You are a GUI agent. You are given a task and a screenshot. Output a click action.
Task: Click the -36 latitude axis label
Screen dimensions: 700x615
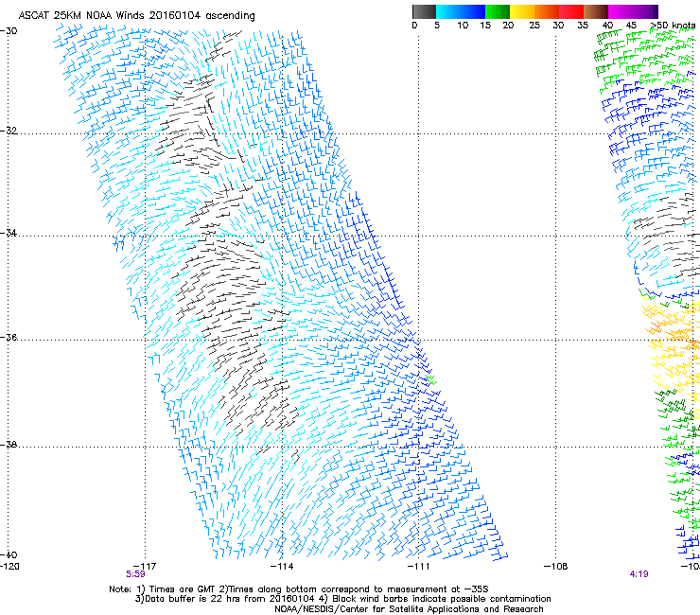click(9, 337)
